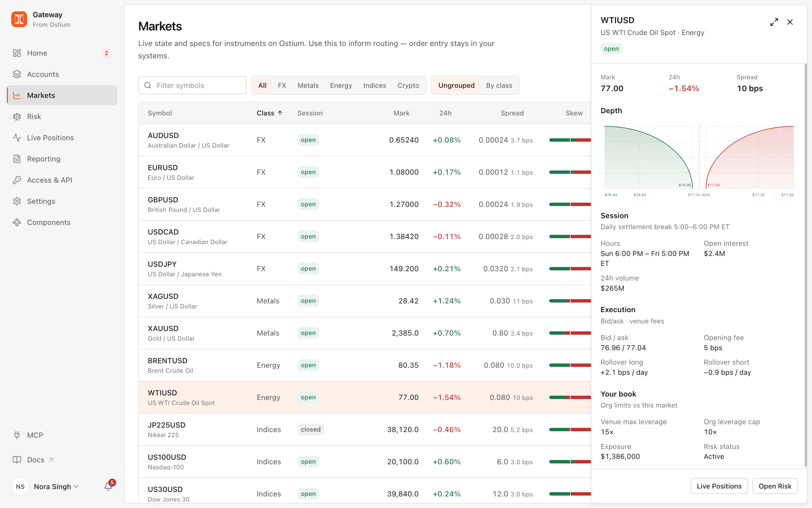Open Docs external link

click(x=62, y=460)
